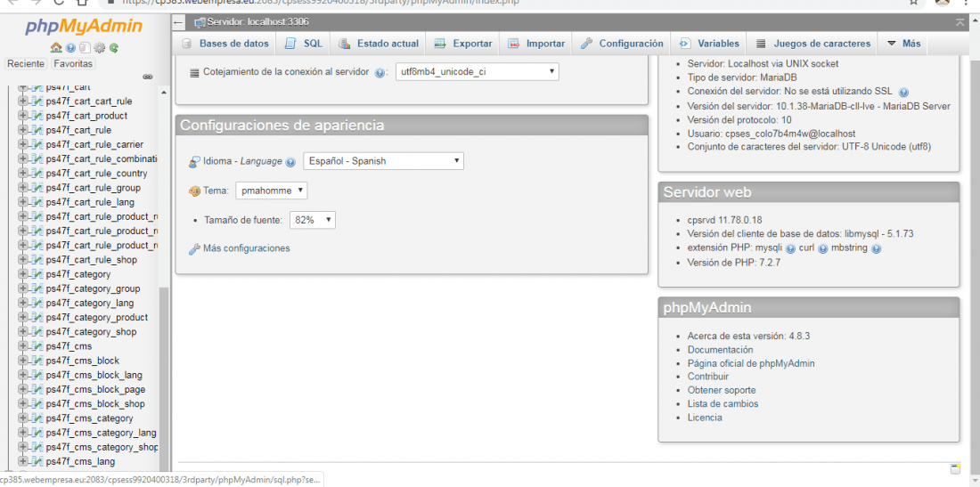Click help icon beside Idioma - Language

[x=290, y=162]
